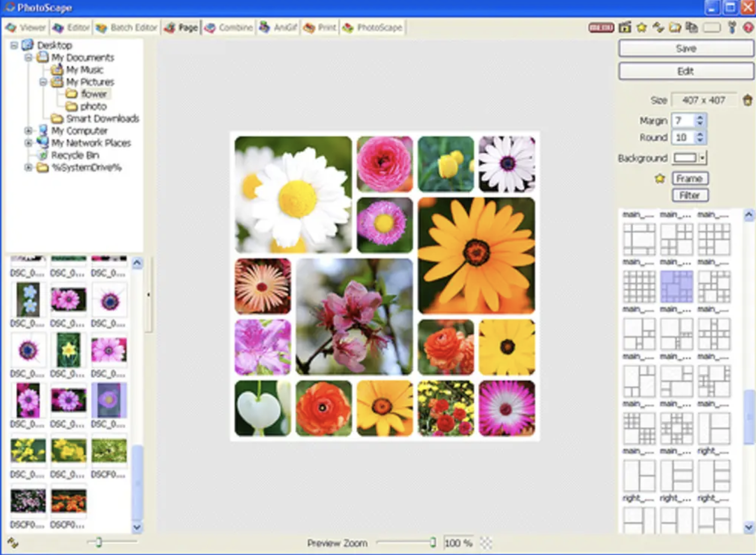Toggle the star icon next to Frame button
Image resolution: width=756 pixels, height=555 pixels.
coord(660,179)
